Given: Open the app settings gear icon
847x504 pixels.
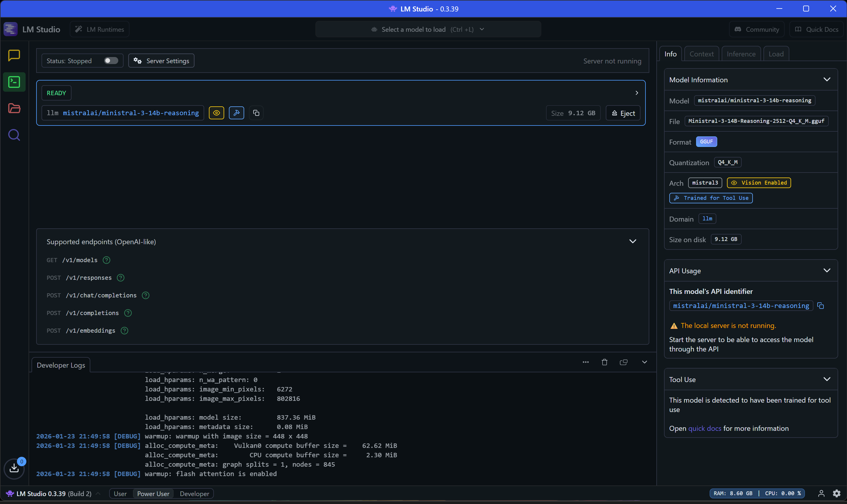Looking at the screenshot, I should click(x=837, y=493).
